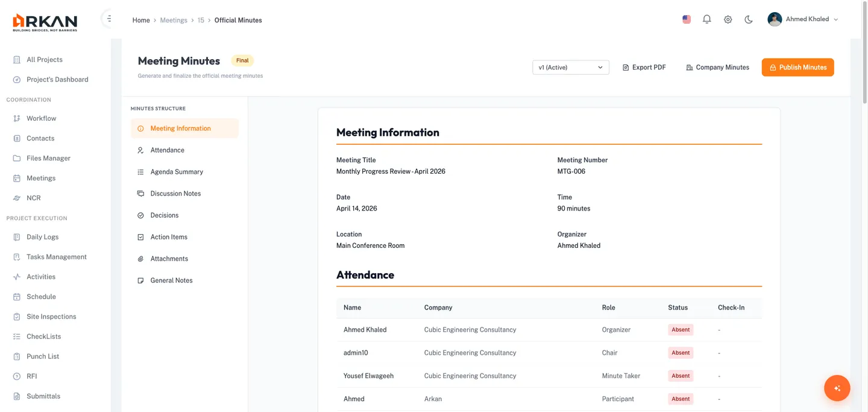Open settings via the gear icon

point(728,19)
